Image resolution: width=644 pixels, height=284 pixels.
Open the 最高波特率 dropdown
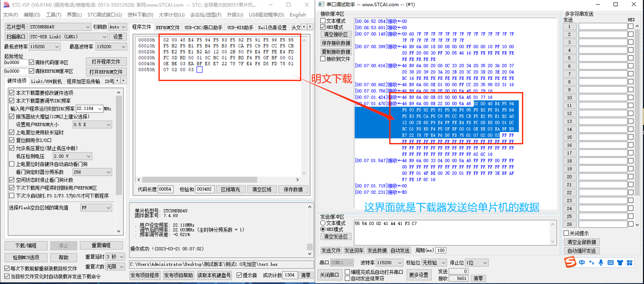[x=111, y=47]
